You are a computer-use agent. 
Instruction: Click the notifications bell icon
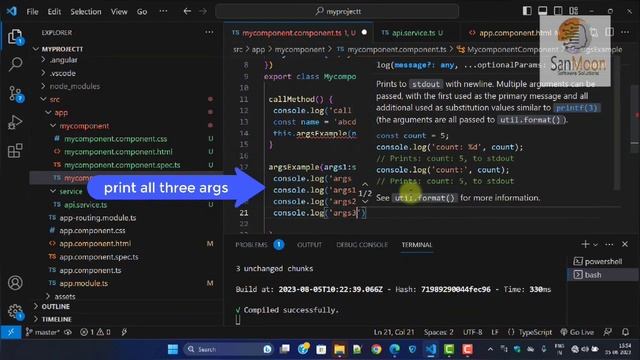(625, 332)
